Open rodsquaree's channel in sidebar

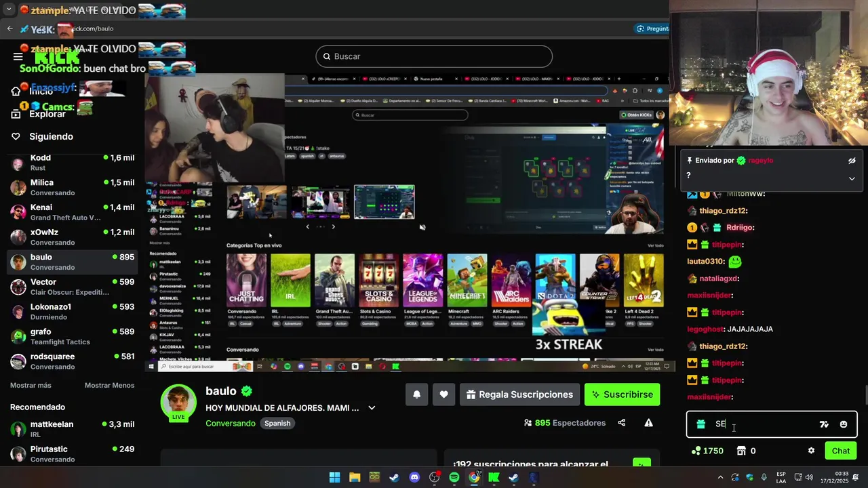pos(73,361)
